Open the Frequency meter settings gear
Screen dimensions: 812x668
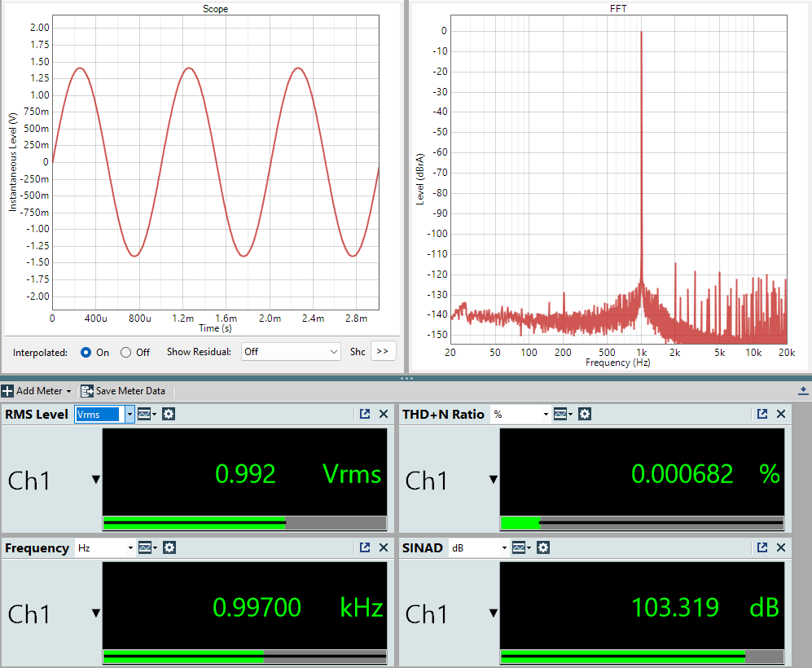click(169, 548)
